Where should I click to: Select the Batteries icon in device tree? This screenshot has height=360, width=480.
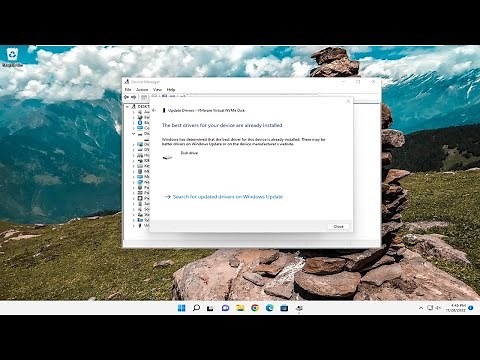point(140,117)
